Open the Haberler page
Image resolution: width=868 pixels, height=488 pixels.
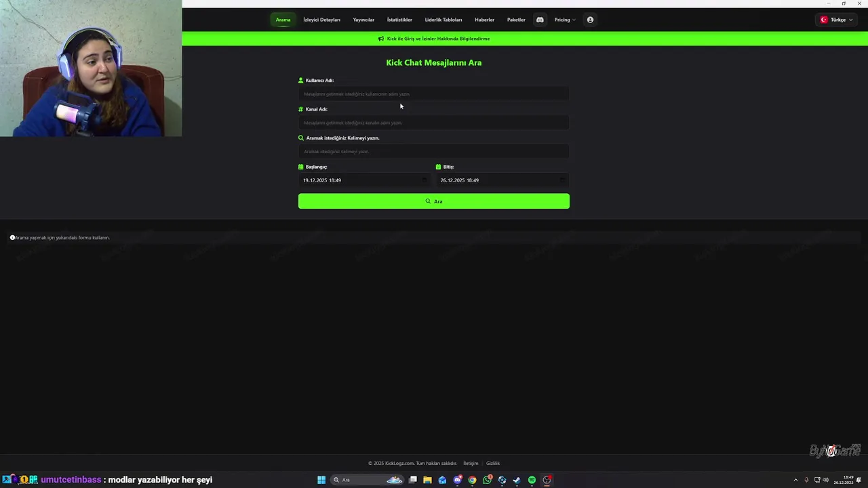tap(484, 20)
